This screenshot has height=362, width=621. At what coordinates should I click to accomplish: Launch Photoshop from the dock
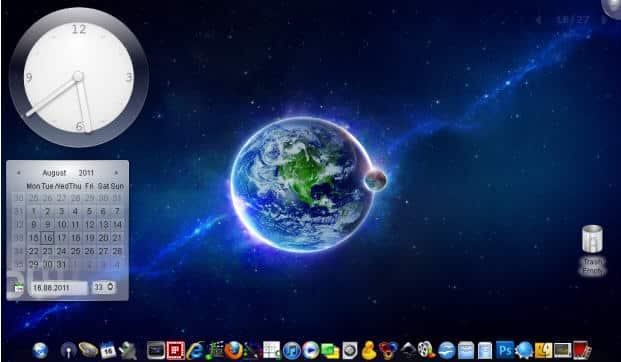[x=505, y=351]
